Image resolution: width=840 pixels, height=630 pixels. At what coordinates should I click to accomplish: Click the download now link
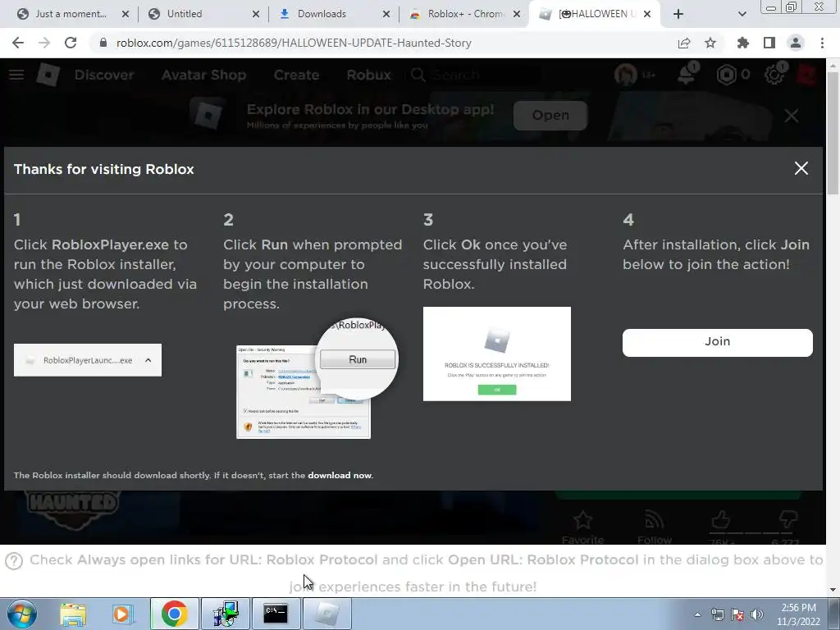pos(340,475)
